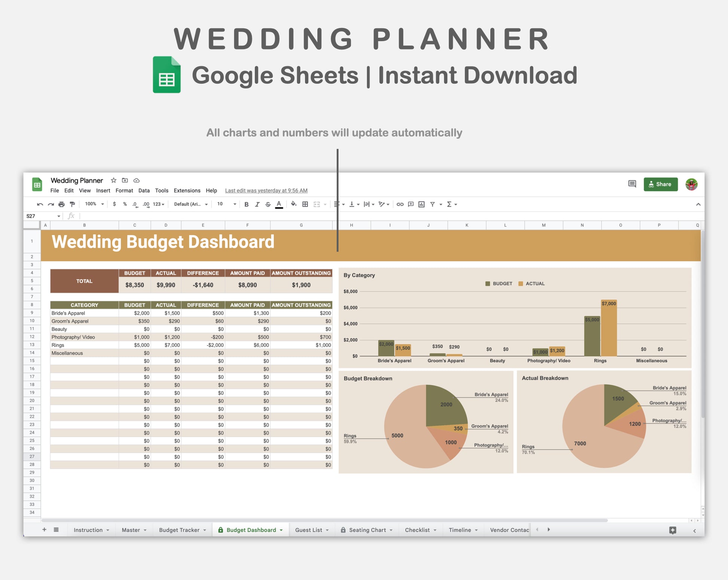Open the Extensions menu
Image resolution: width=728 pixels, height=580 pixels.
(187, 191)
